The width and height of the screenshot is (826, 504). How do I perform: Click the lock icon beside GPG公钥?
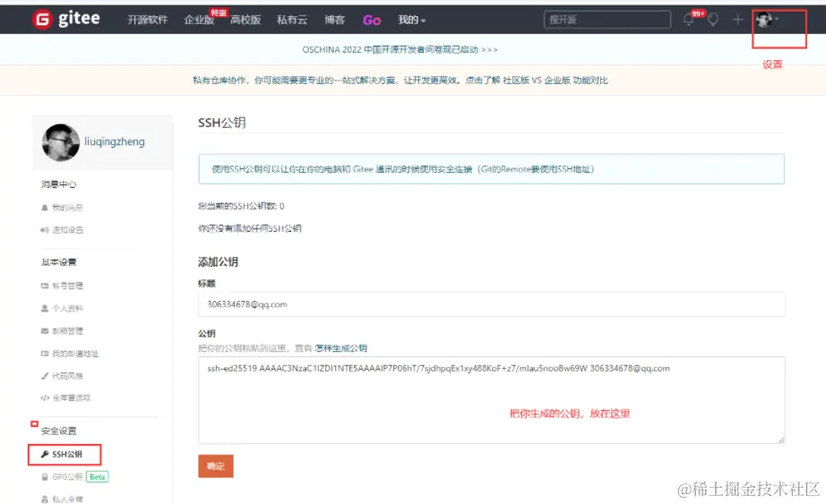45,476
